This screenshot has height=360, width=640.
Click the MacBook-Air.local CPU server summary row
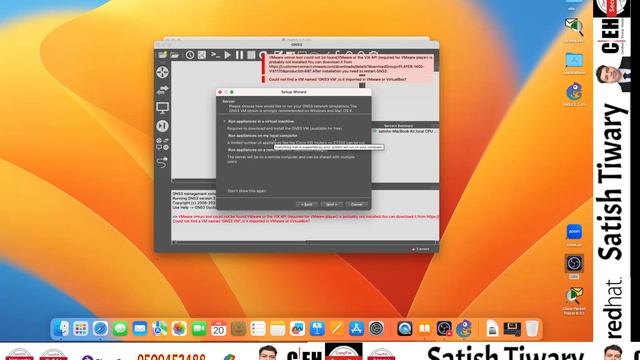pos(405,131)
